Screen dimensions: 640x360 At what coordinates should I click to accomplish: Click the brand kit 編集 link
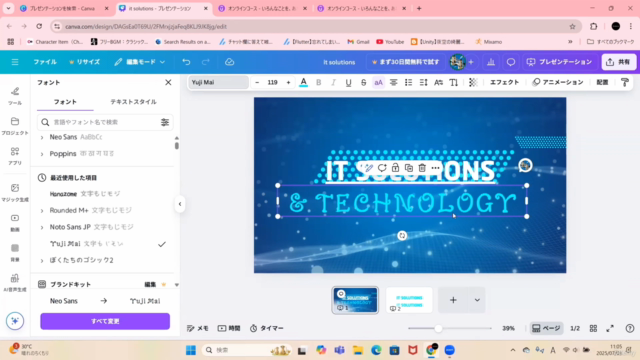coord(150,284)
